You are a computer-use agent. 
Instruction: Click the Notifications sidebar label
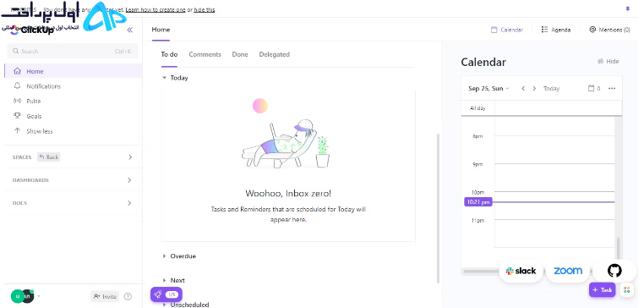pos(44,86)
